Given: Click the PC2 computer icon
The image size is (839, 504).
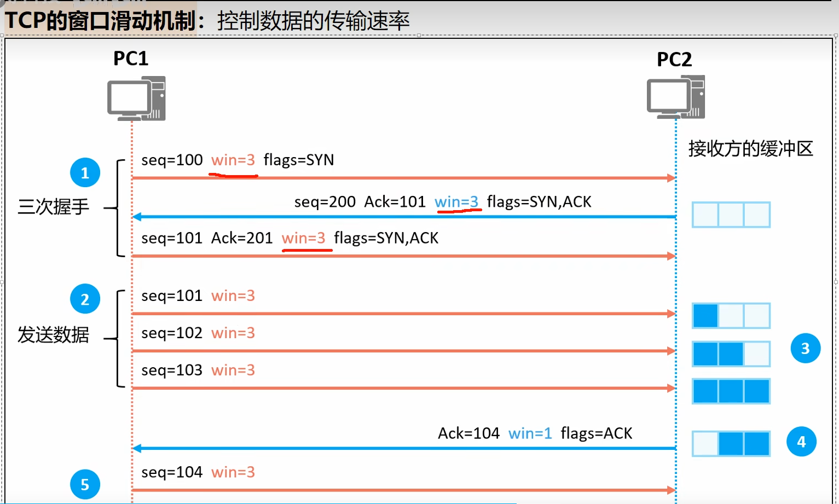Looking at the screenshot, I should pos(676,97).
